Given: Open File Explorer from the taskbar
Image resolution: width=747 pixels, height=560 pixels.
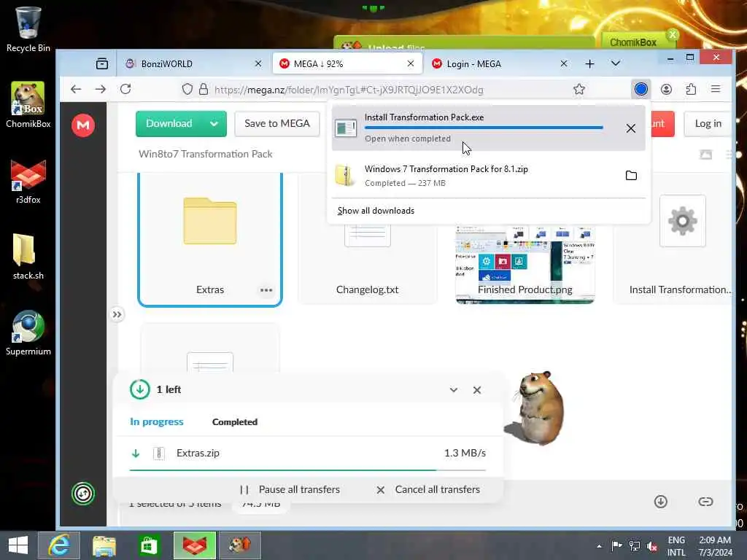Looking at the screenshot, I should tap(104, 545).
